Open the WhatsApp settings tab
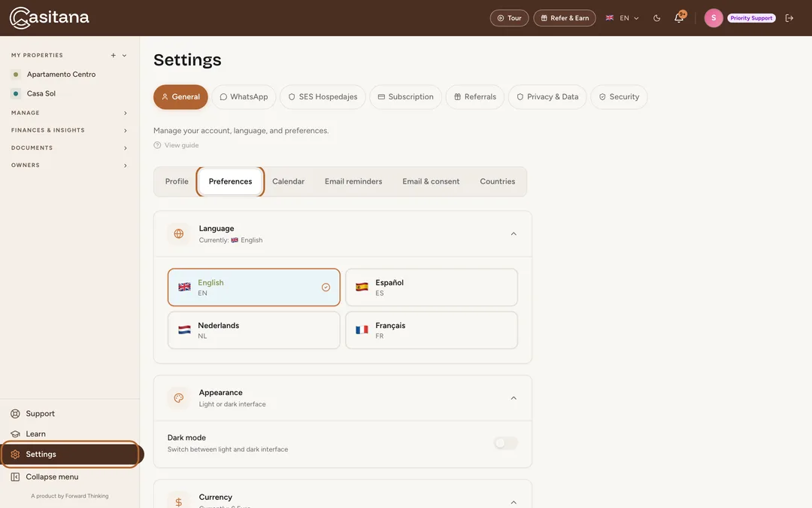Viewport: 812px width, 508px height. pos(244,97)
